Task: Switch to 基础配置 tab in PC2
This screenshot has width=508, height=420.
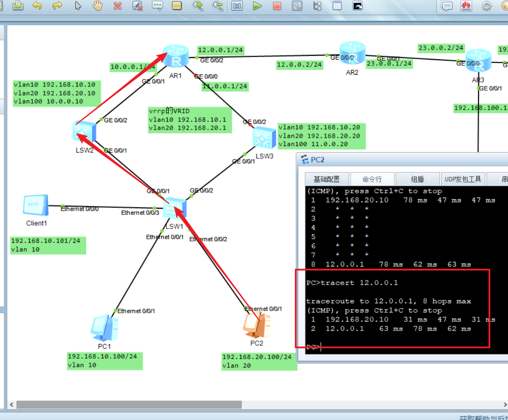Action: [x=326, y=179]
